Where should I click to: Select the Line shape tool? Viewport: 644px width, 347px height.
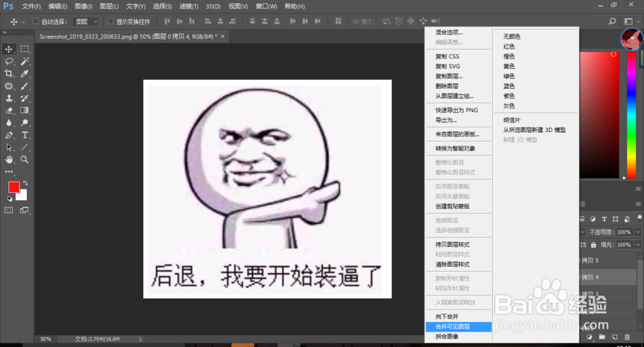click(24, 147)
